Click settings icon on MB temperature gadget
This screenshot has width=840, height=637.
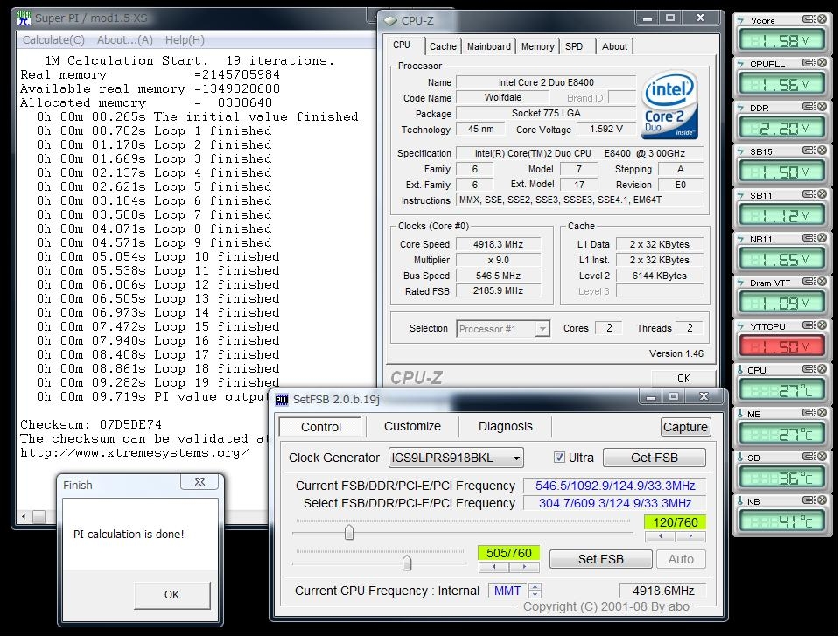coord(808,413)
